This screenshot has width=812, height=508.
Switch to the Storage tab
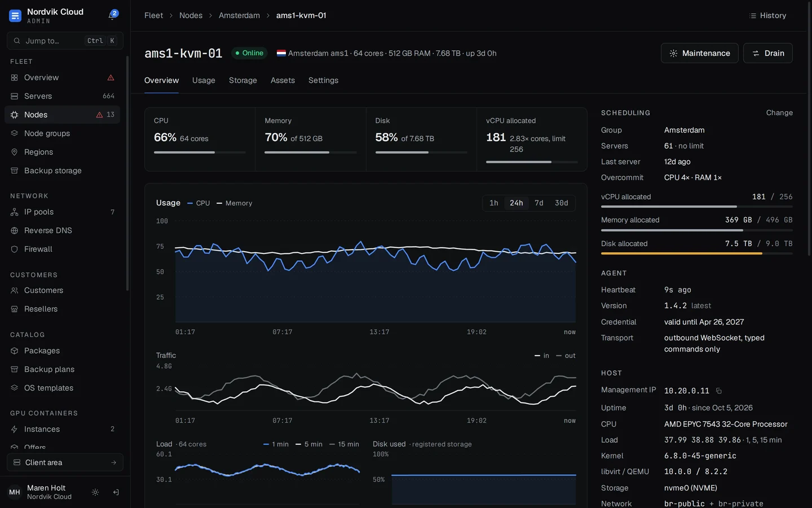243,80
